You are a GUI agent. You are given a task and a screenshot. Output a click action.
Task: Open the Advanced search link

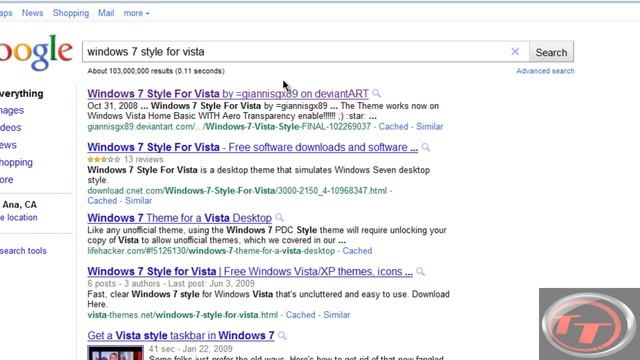coord(545,71)
